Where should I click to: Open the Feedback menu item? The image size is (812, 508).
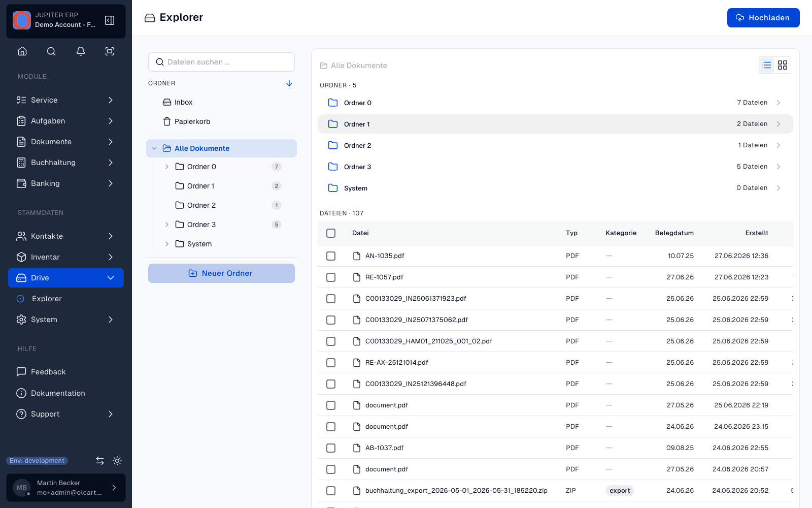click(66, 372)
